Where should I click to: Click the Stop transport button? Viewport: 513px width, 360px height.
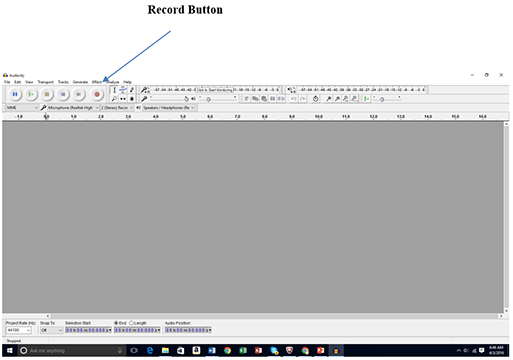coord(47,94)
